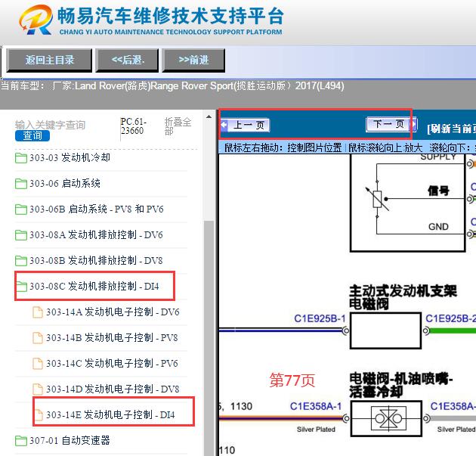Click document icon of 303-14E DI4
476x456 pixels.
pos(39,415)
